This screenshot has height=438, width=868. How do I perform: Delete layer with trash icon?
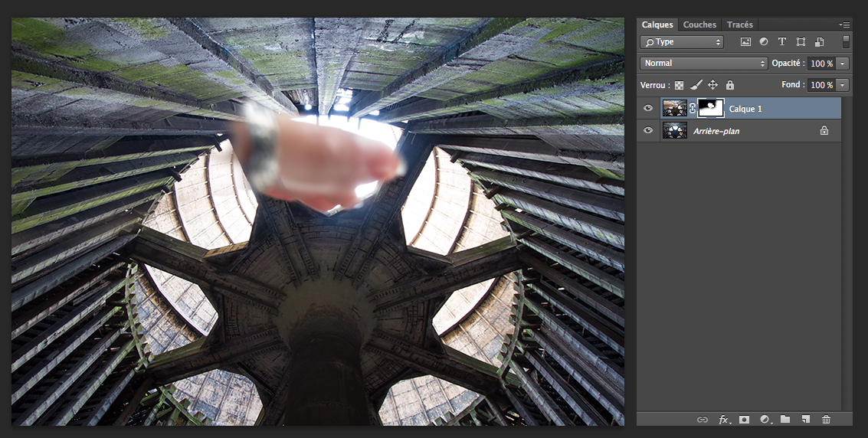(x=826, y=419)
